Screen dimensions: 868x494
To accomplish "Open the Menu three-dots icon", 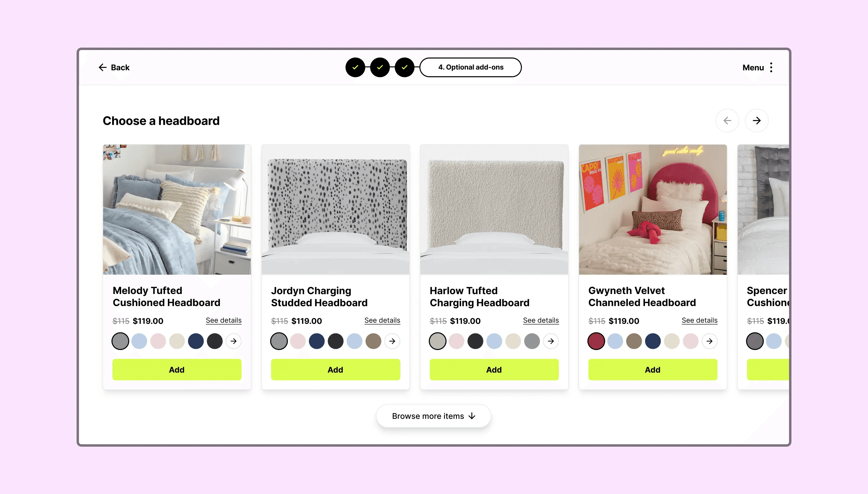I will click(771, 67).
